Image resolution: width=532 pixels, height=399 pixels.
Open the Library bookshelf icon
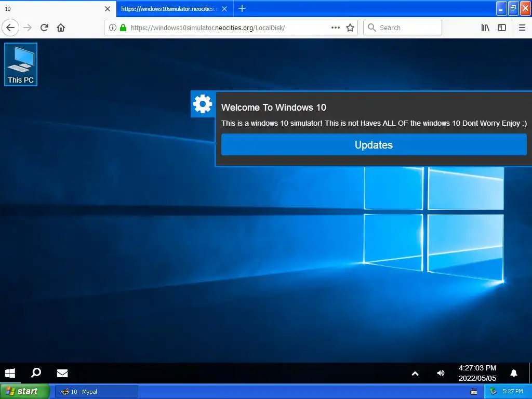[485, 28]
